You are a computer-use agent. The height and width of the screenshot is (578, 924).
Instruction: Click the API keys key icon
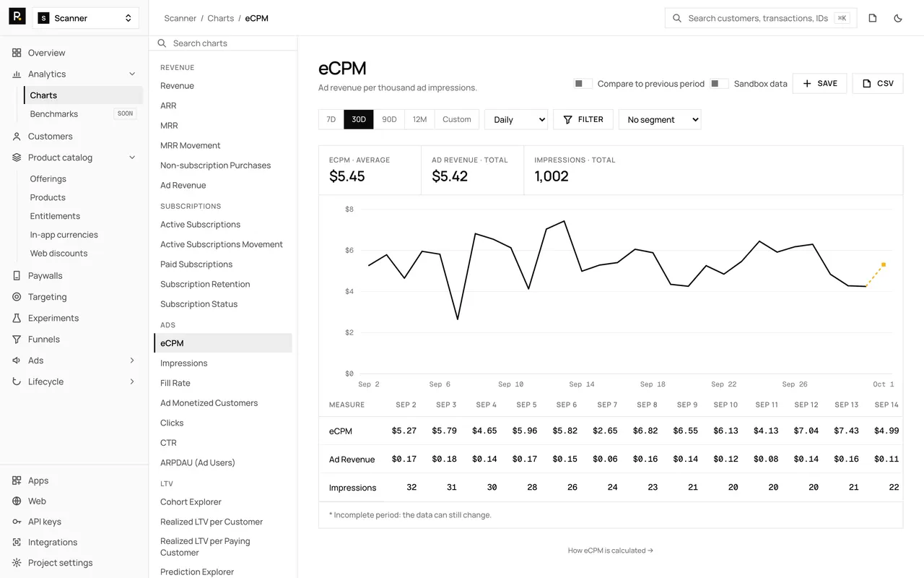(x=17, y=522)
